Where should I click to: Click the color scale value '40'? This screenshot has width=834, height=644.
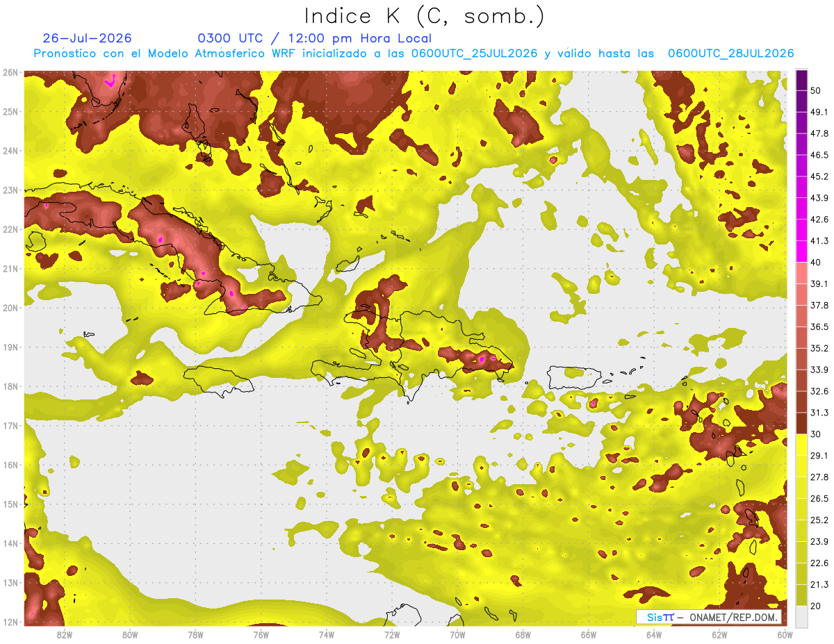tap(815, 263)
